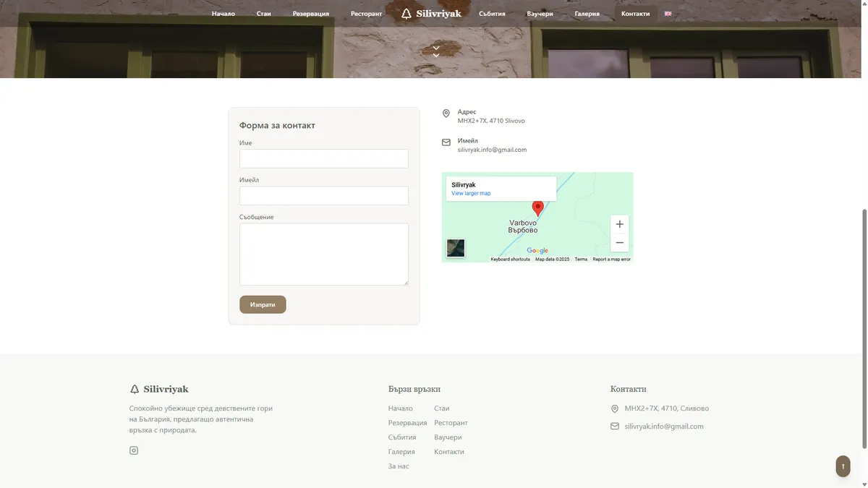Zoom out on the map

tap(619, 243)
